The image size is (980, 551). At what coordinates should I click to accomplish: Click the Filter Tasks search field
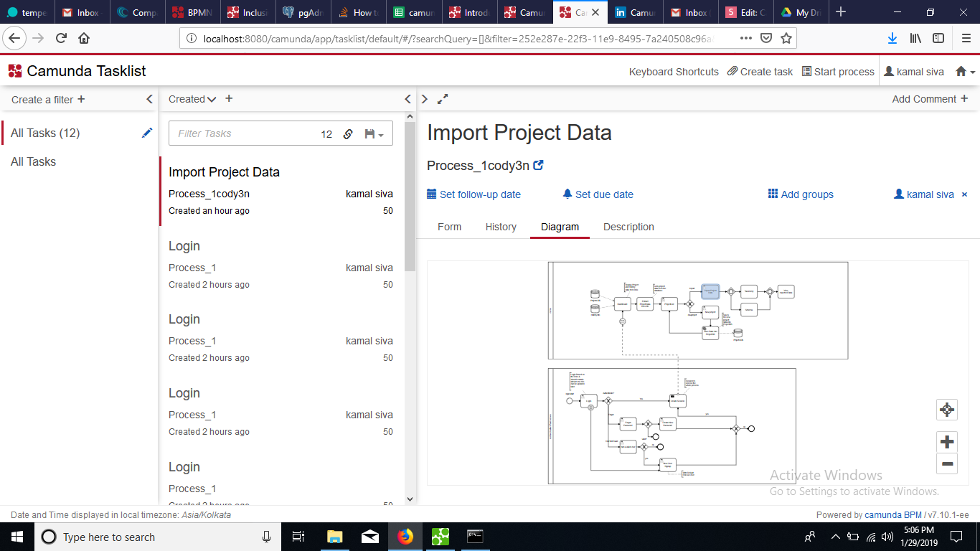244,133
